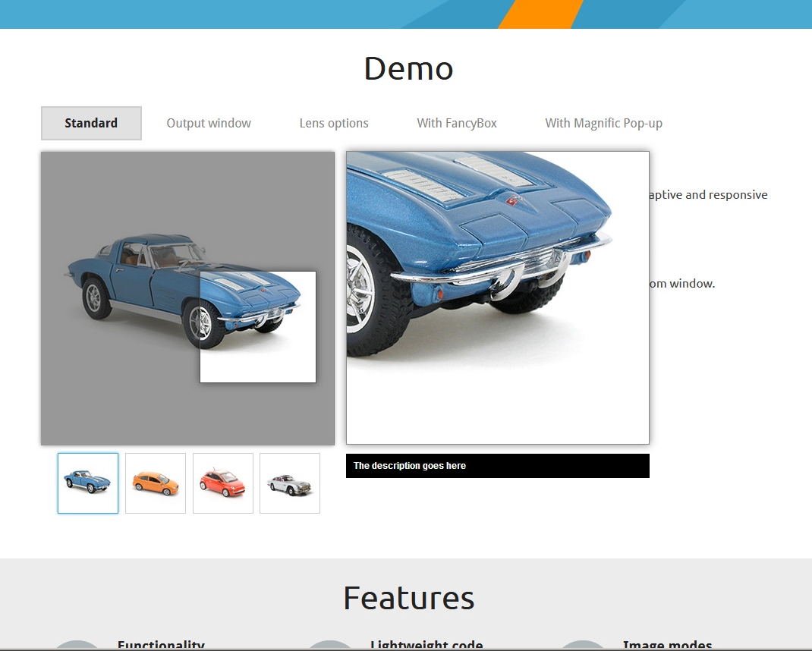Click the round icon beside Functionality
This screenshot has width=812, height=651.
[77, 646]
